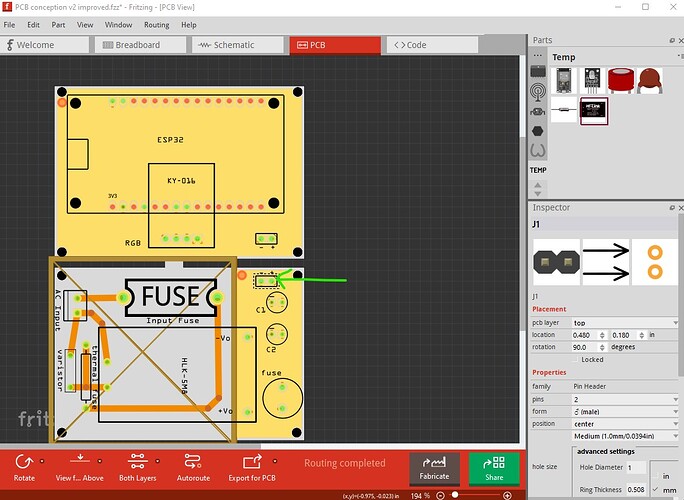Viewport: 684px width, 500px height.
Task: Open Export for PCB options dot
Action: tap(275, 461)
